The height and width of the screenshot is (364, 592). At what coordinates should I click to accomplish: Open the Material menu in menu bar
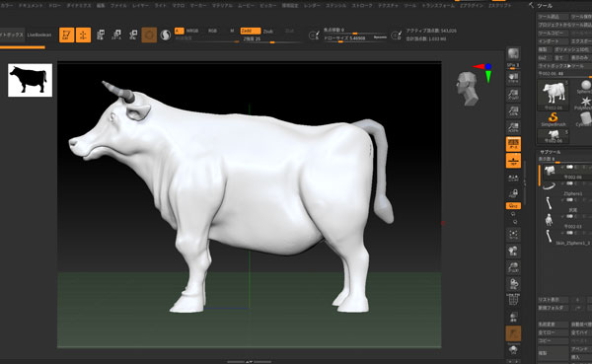click(222, 6)
